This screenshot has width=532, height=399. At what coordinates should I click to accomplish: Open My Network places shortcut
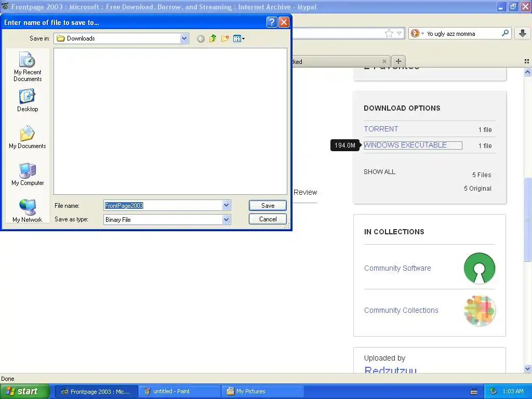tap(28, 211)
